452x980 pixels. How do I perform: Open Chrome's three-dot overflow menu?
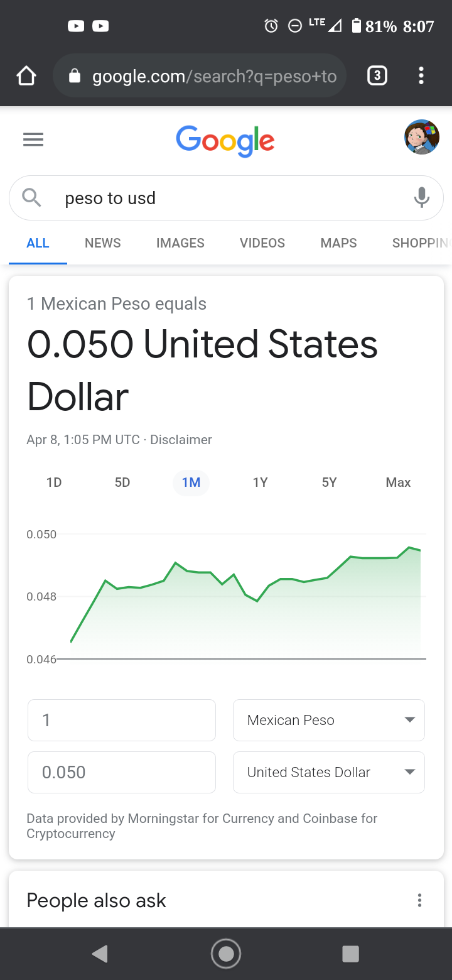point(421,77)
